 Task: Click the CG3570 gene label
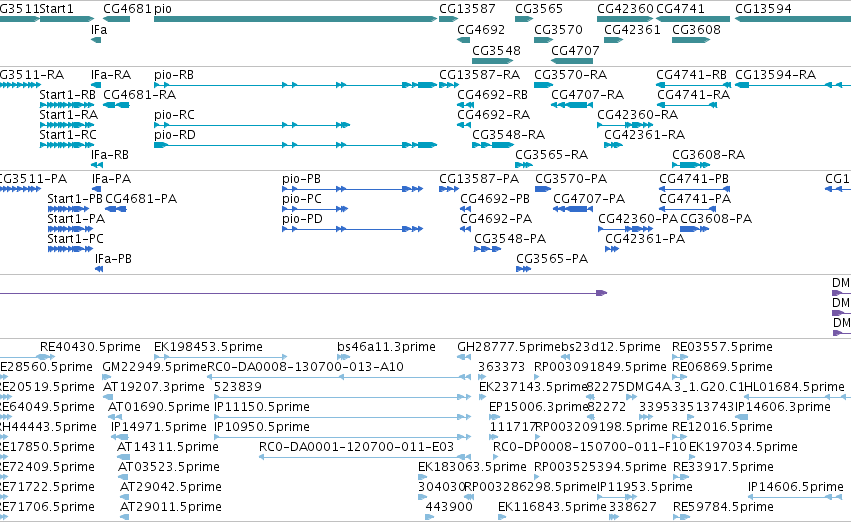tap(558, 29)
